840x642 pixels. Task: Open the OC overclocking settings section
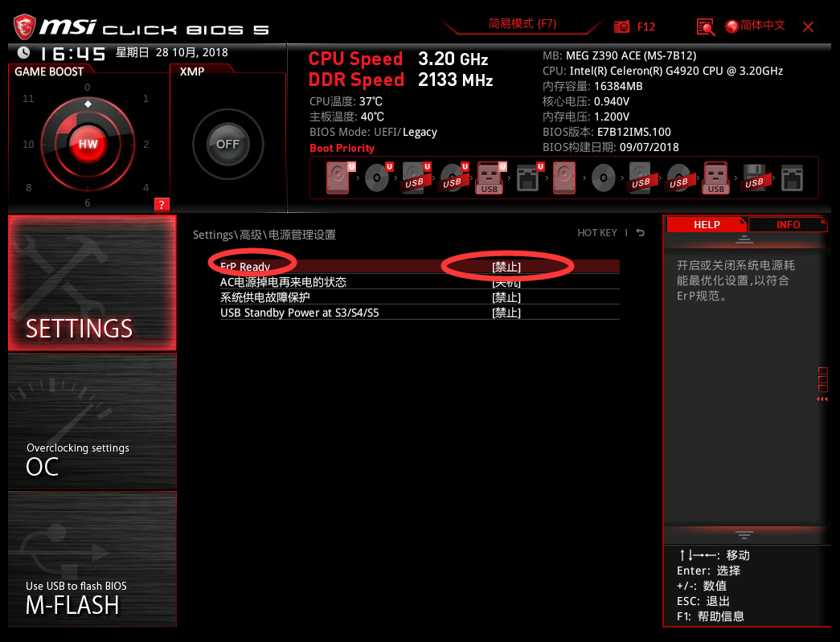coord(92,421)
